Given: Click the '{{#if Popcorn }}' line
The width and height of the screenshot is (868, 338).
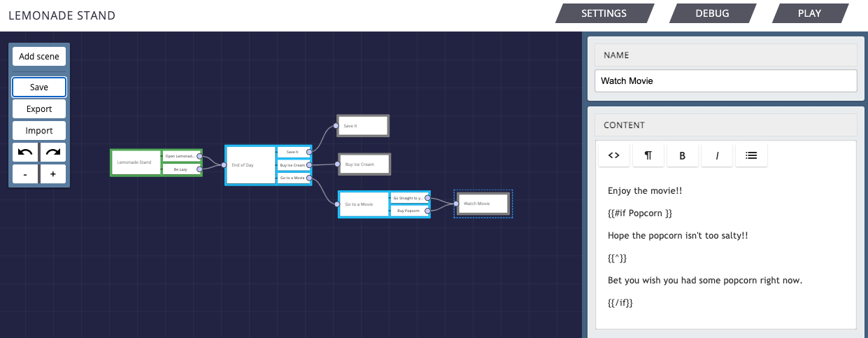Looking at the screenshot, I should click(640, 213).
